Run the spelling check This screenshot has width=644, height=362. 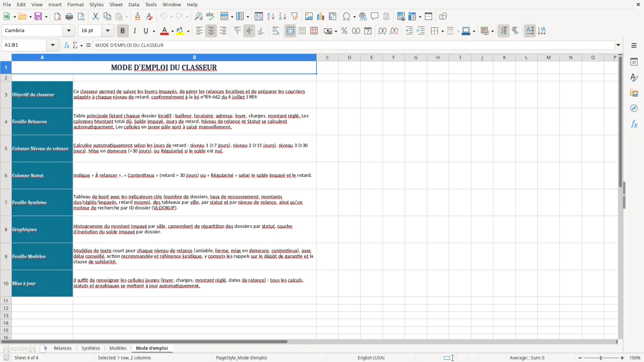point(210,17)
